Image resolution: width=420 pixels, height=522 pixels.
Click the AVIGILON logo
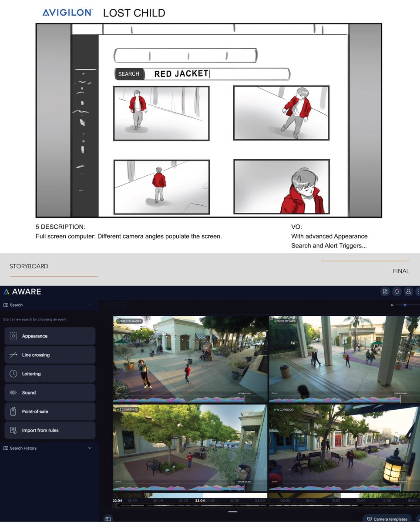coord(67,13)
